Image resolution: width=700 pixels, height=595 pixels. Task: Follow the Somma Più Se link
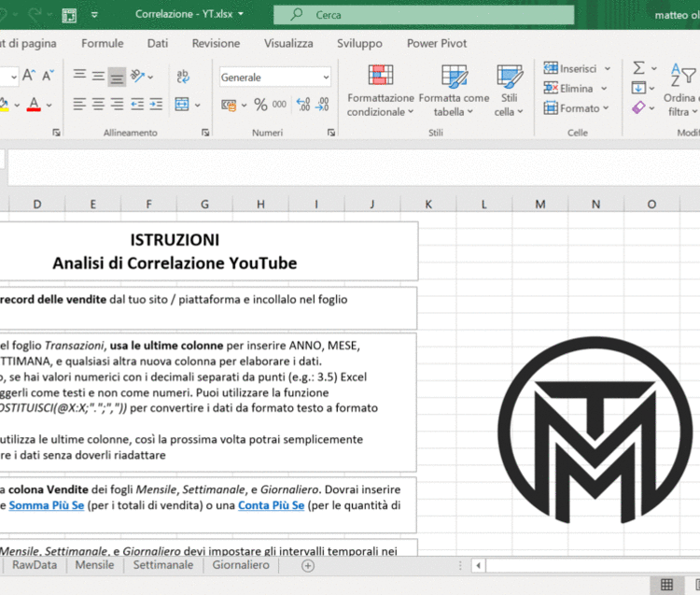click(x=47, y=505)
